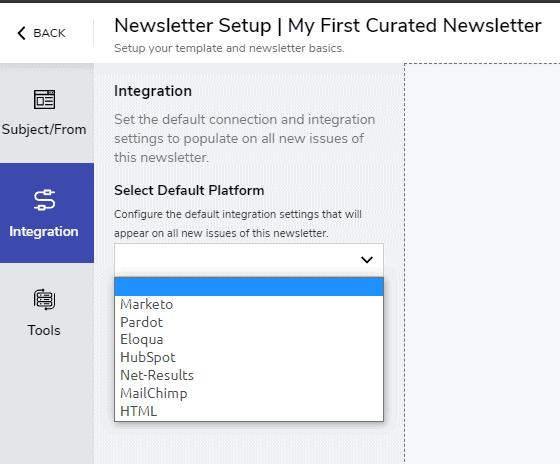Choose MailChimp from the platform list

(249, 393)
